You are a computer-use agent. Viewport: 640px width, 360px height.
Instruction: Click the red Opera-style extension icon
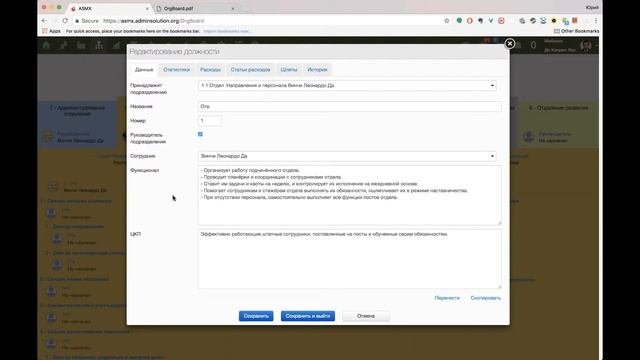[470, 20]
